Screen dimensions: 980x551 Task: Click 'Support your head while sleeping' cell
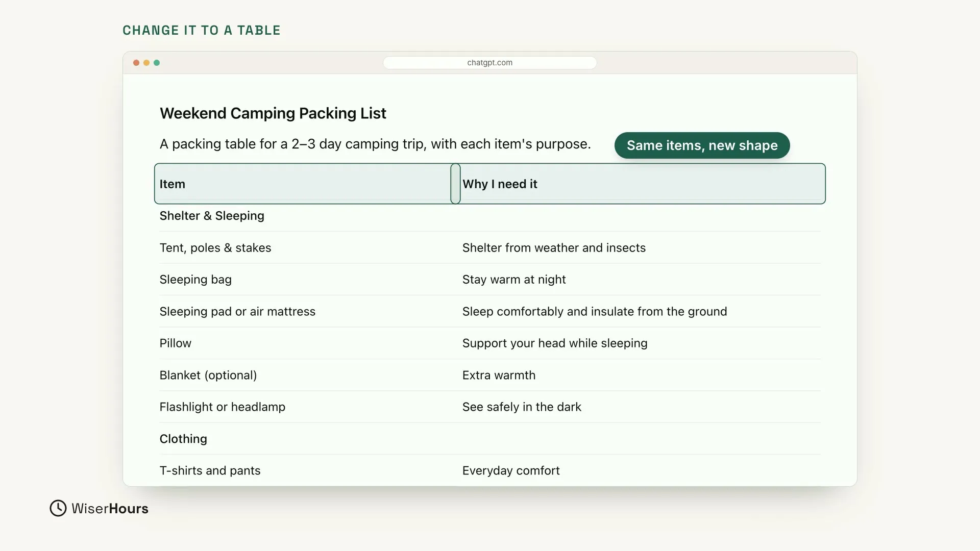coord(555,343)
